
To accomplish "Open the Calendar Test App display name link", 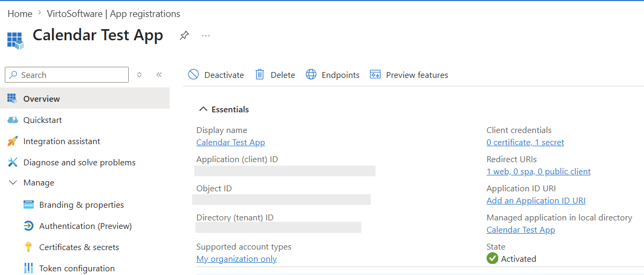I will 231,142.
